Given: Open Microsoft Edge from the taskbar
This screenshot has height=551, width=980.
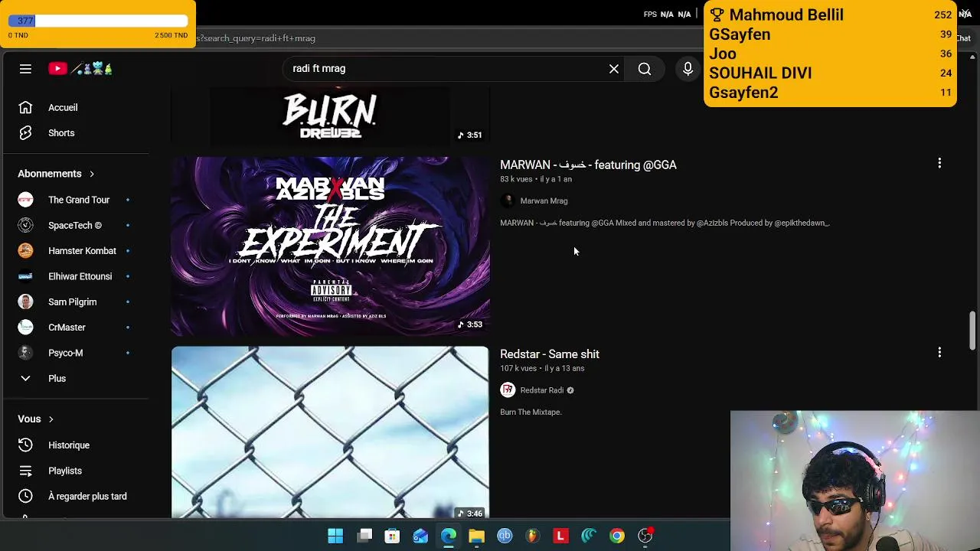Looking at the screenshot, I should point(449,536).
